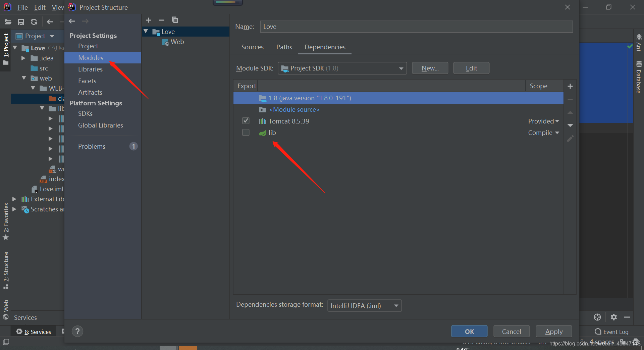Change Tomcat scope from Provided

[x=544, y=121]
